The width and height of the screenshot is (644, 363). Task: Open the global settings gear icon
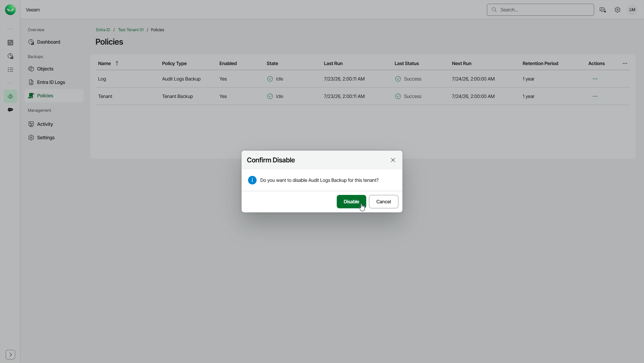(x=618, y=10)
